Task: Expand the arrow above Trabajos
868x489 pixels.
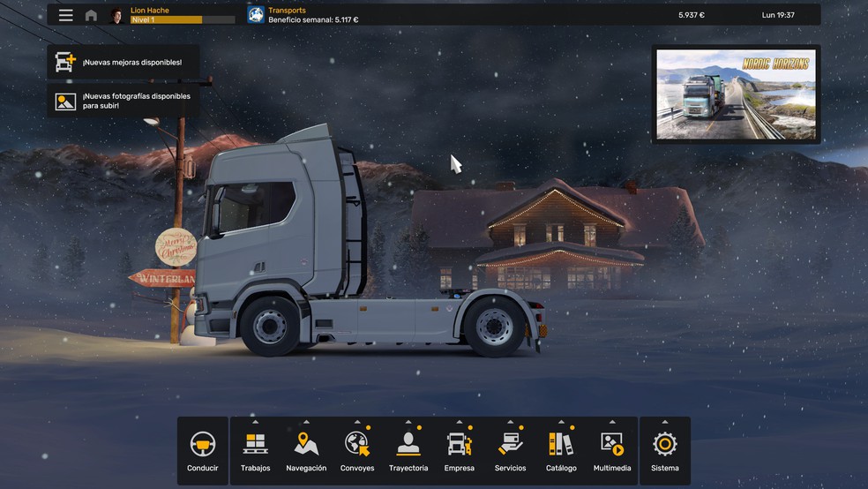Action: tap(255, 422)
